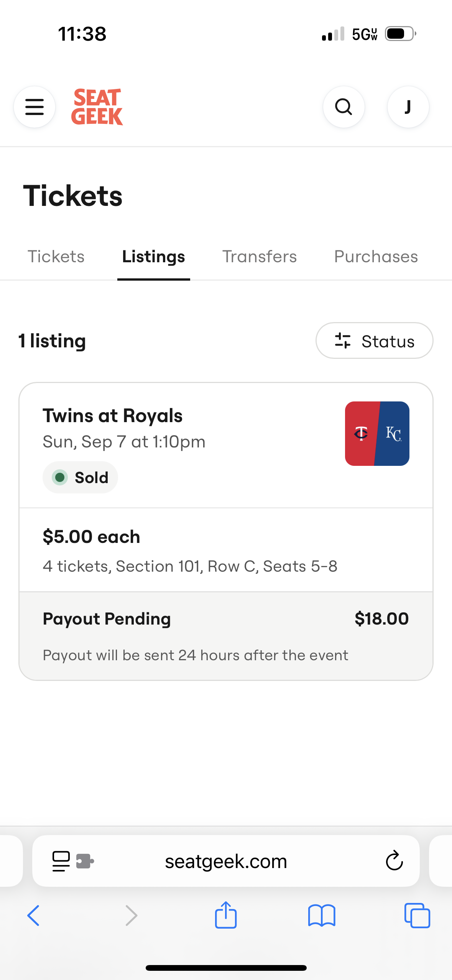Image resolution: width=452 pixels, height=980 pixels.
Task: Switch to the Tickets tab
Action: [x=56, y=257]
